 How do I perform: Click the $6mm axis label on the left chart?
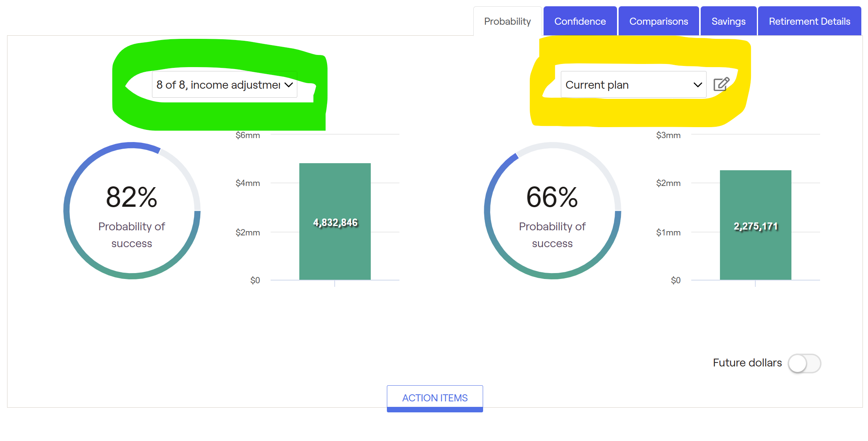click(x=247, y=135)
